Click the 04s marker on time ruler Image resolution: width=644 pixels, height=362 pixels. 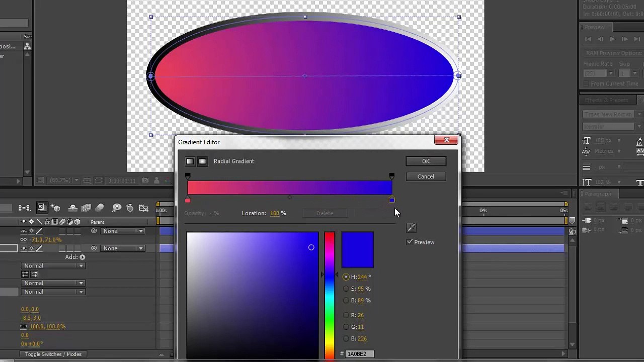(x=483, y=211)
